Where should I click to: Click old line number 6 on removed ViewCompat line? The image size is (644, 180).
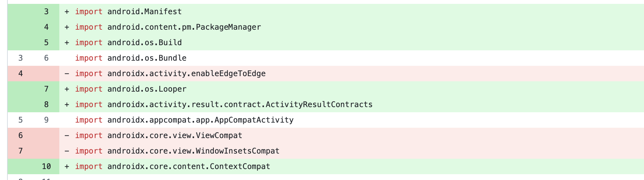(x=21, y=135)
